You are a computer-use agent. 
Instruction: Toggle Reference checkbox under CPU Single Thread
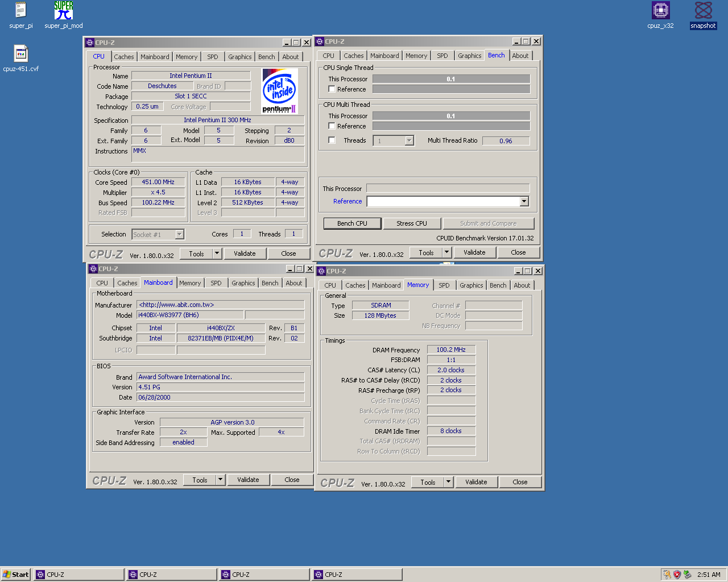coord(332,89)
